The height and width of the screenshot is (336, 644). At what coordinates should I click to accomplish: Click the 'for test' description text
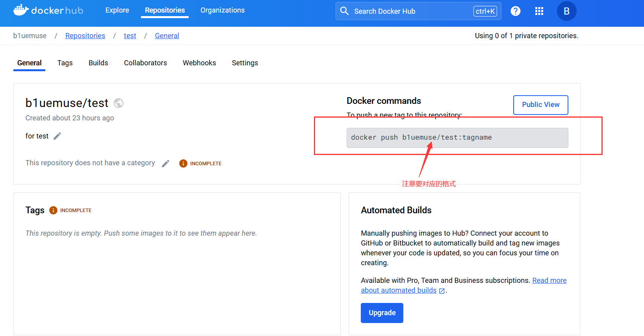click(37, 136)
